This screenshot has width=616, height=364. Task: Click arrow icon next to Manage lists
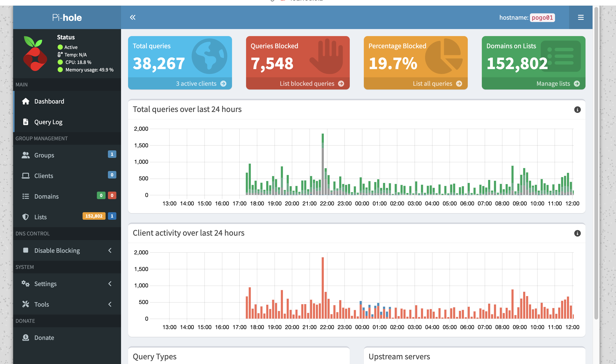pos(577,84)
